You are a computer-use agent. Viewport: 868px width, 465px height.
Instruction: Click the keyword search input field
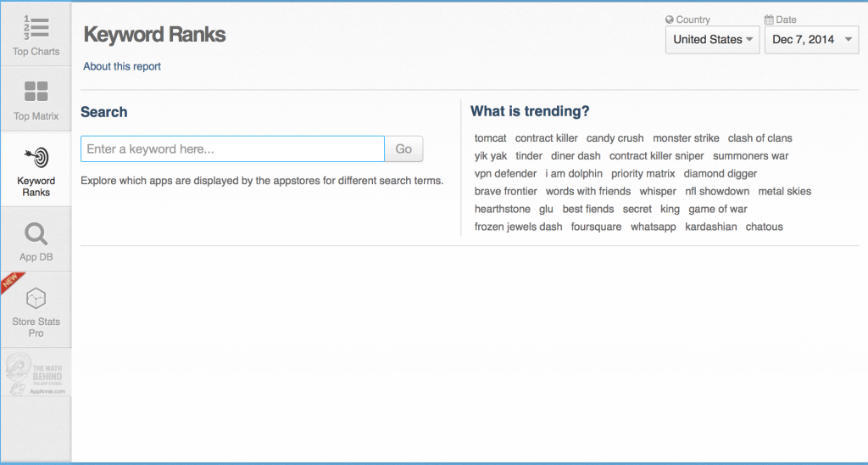[232, 149]
